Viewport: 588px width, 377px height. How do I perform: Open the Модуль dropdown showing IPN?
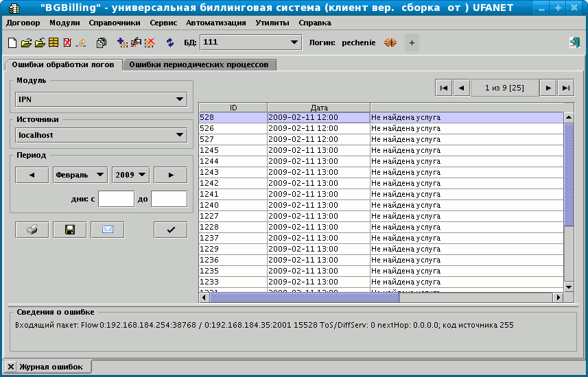pyautogui.click(x=101, y=100)
